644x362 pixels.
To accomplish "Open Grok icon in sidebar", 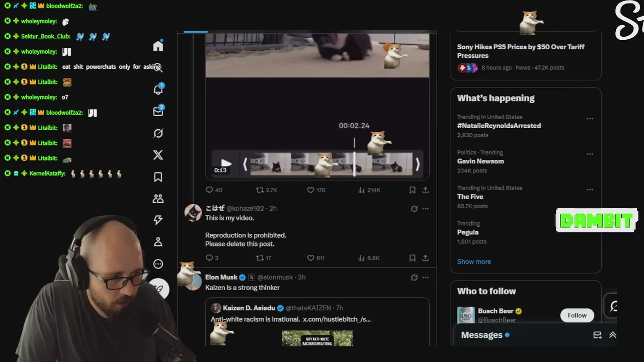I will (158, 133).
